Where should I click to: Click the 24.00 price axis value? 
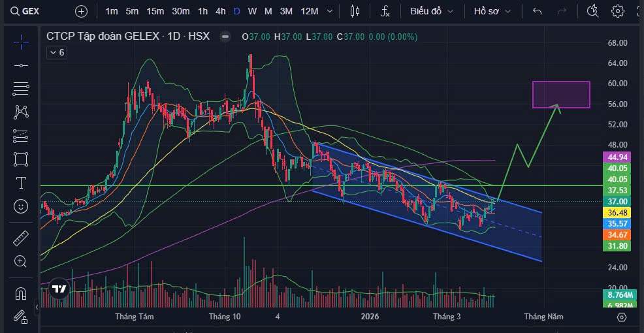tap(618, 267)
